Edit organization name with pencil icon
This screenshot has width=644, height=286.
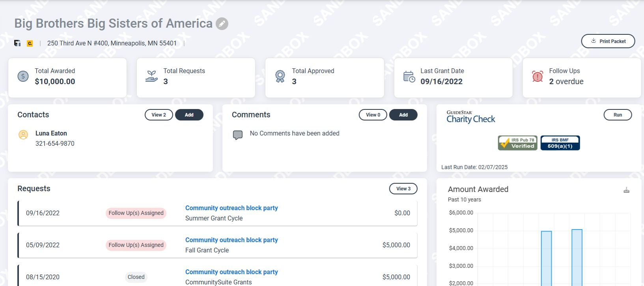point(222,24)
